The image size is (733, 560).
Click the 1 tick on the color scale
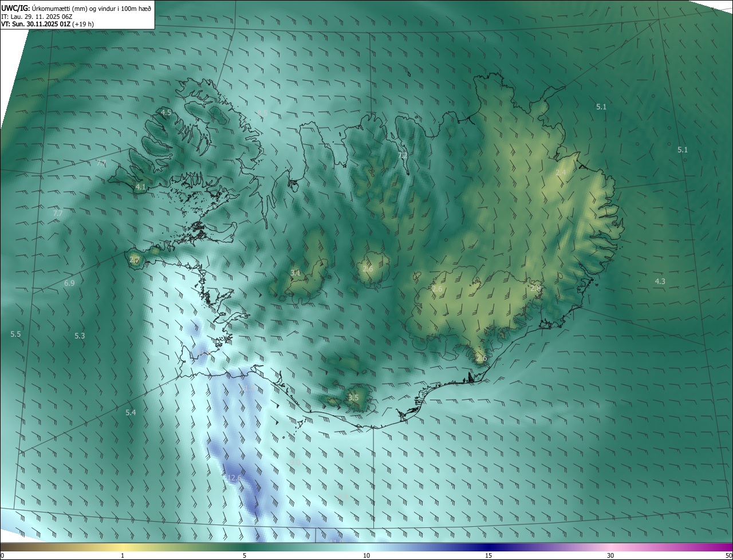pyautogui.click(x=123, y=555)
